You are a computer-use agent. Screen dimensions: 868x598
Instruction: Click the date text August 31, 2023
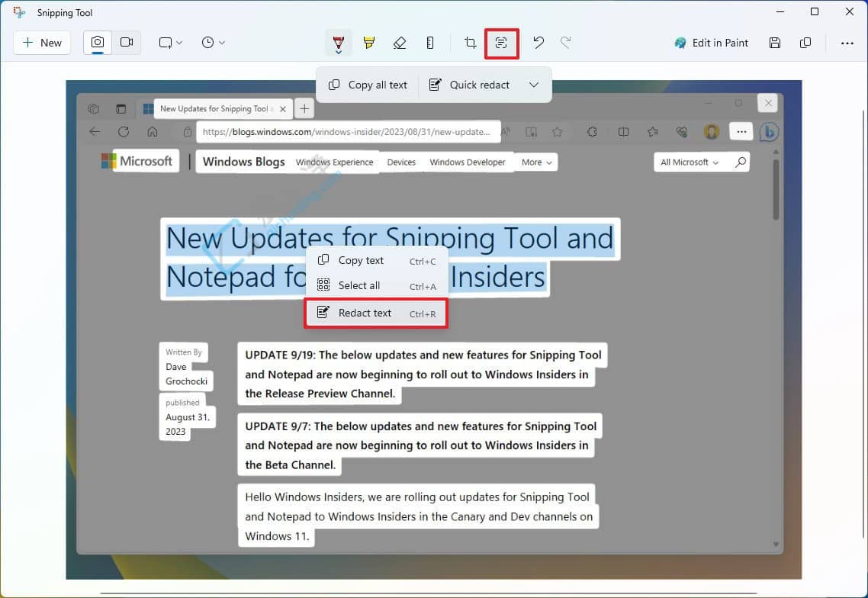(x=187, y=424)
